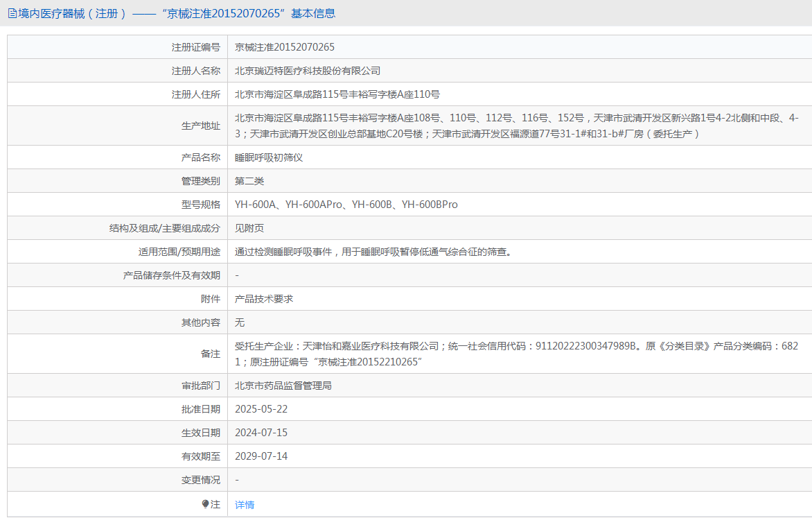
Task: Click the 结构及组成/主要组成成分 label
Action: pyautogui.click(x=165, y=228)
